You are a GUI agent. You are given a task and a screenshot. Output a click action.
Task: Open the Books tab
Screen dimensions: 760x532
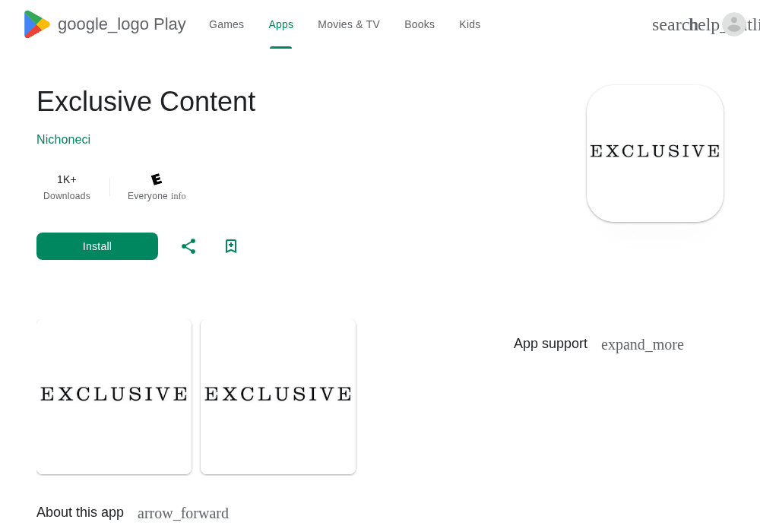coord(420,25)
